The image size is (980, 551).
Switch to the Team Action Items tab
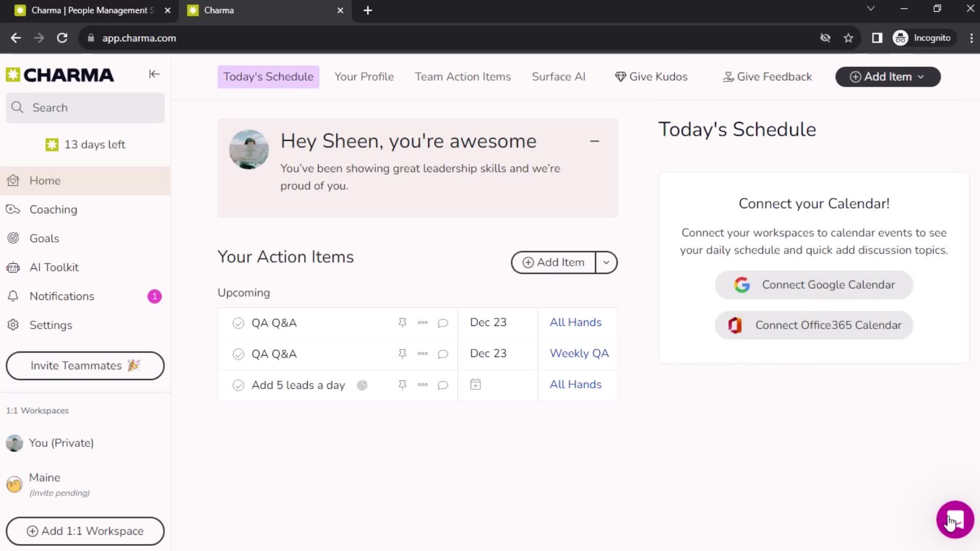pos(463,77)
